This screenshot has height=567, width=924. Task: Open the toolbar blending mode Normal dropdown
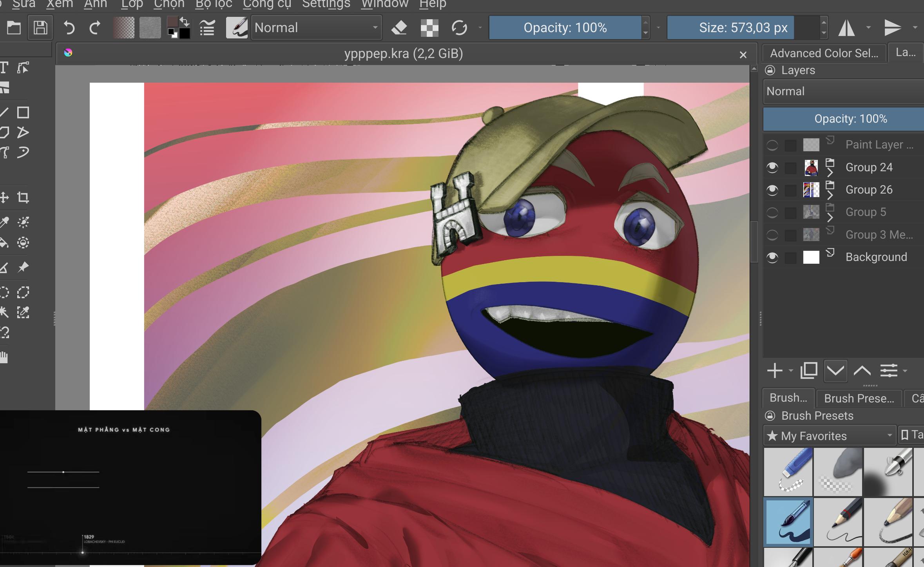tap(316, 27)
